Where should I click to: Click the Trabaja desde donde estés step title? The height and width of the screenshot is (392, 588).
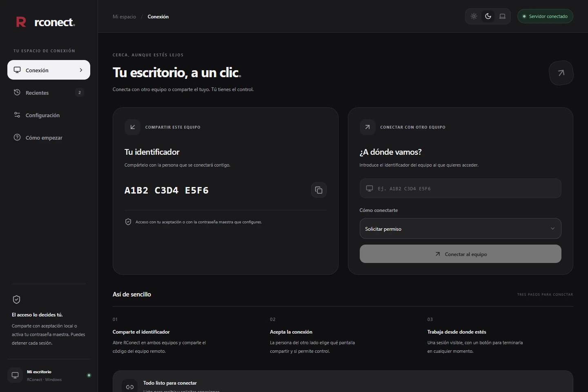click(x=457, y=332)
